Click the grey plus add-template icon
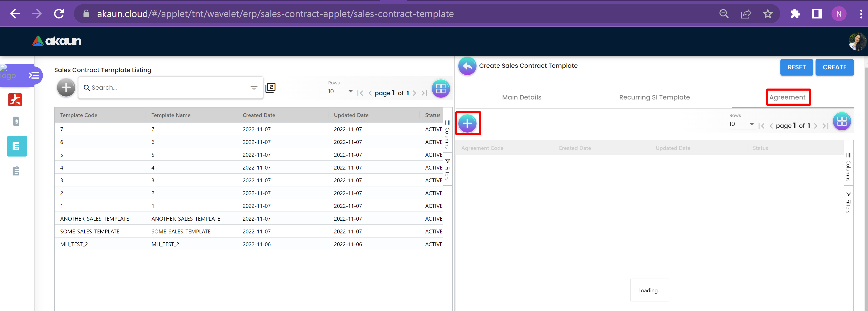The width and height of the screenshot is (868, 311). coord(66,88)
